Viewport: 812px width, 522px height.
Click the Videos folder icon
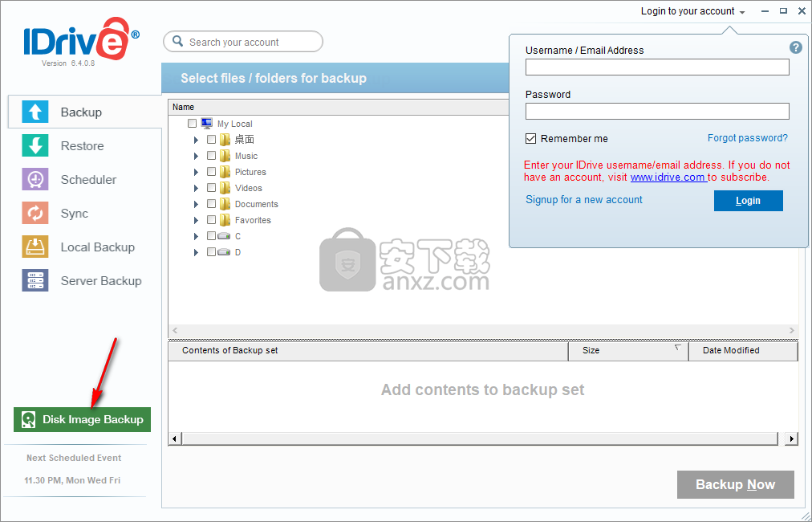225,188
